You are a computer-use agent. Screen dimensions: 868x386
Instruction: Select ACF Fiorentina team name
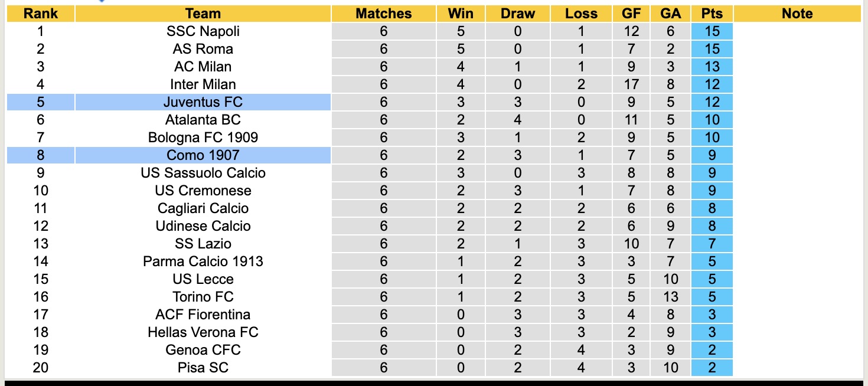point(203,315)
